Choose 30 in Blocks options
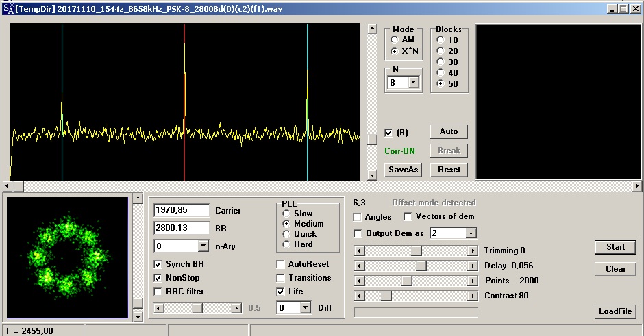Image resolution: width=644 pixels, height=336 pixels. pyautogui.click(x=441, y=62)
